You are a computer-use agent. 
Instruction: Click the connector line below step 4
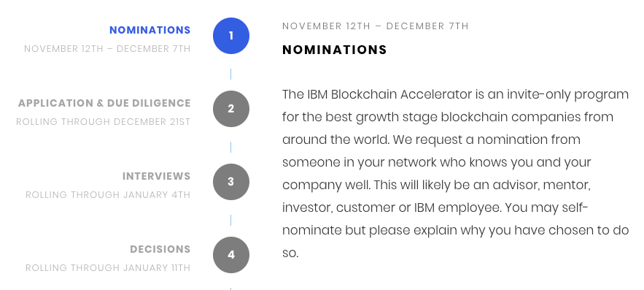click(x=230, y=289)
